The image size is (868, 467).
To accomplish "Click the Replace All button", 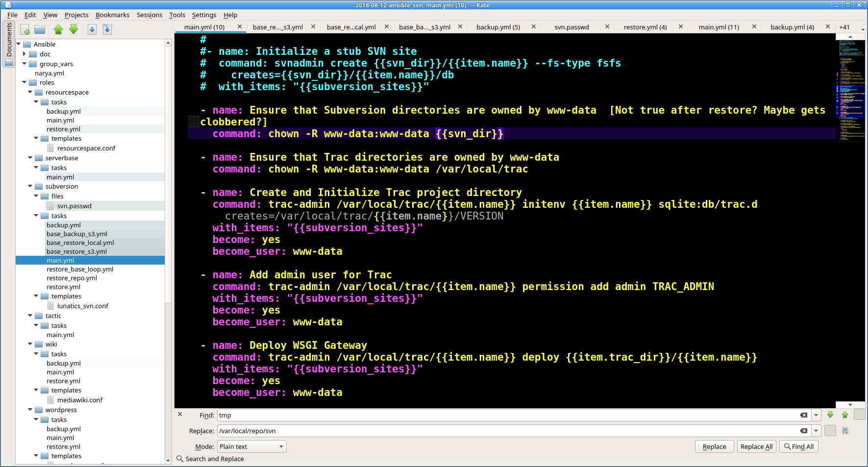I will pyautogui.click(x=756, y=446).
